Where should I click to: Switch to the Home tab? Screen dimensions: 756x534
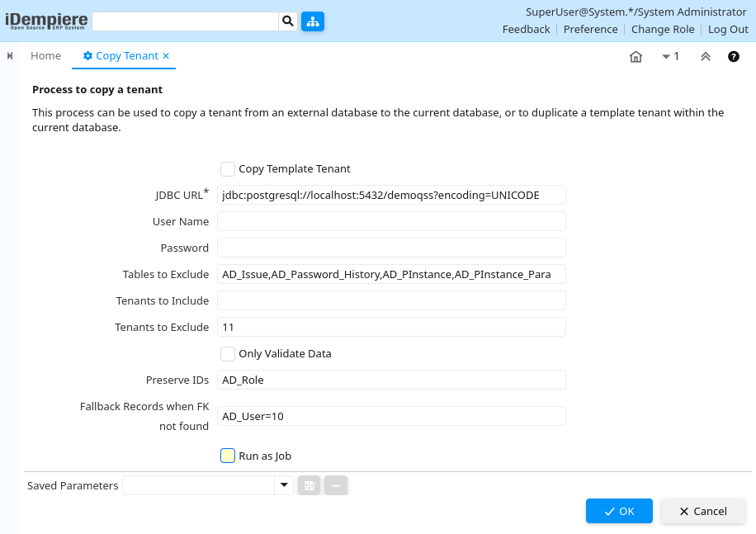[x=45, y=56]
